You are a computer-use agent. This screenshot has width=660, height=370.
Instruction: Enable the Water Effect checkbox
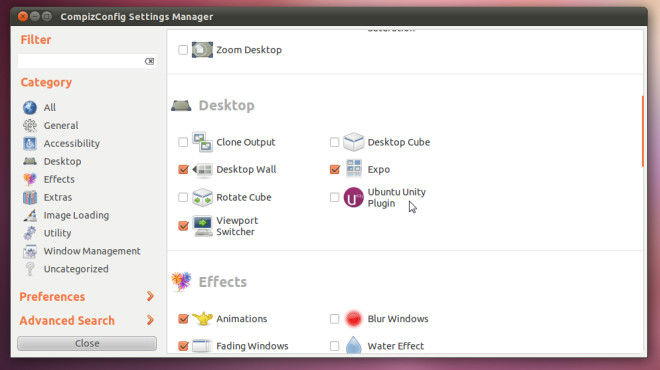click(x=334, y=346)
